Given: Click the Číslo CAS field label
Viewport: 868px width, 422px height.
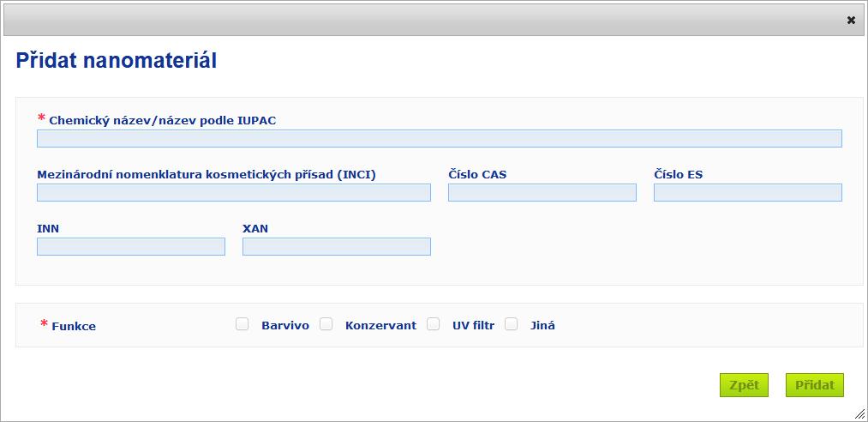Looking at the screenshot, I should [x=477, y=175].
